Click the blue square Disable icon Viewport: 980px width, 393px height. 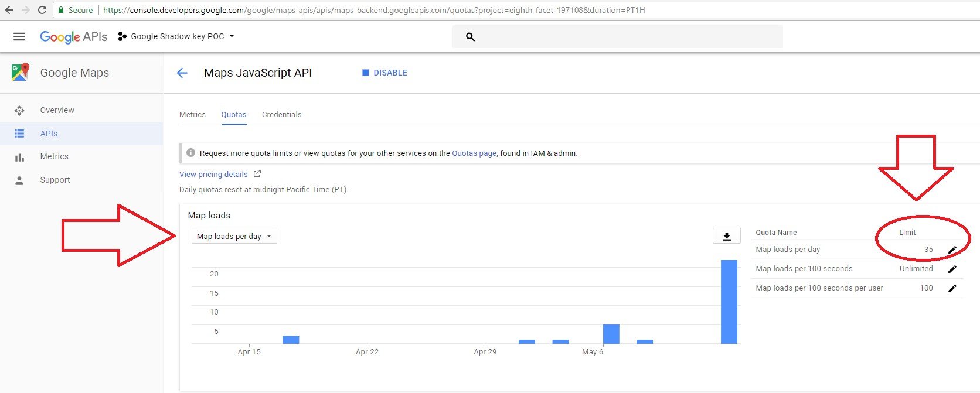pyautogui.click(x=366, y=73)
